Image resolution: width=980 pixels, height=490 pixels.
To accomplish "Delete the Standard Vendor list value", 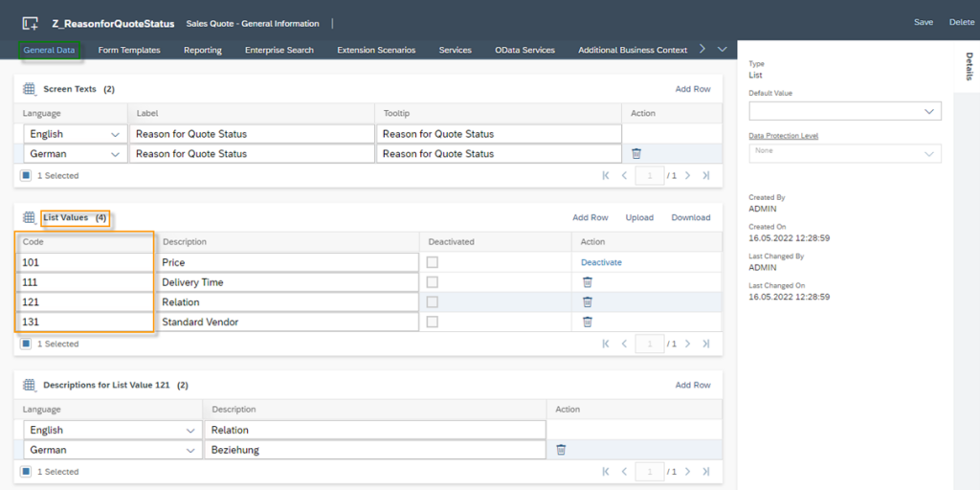I will [x=588, y=323].
